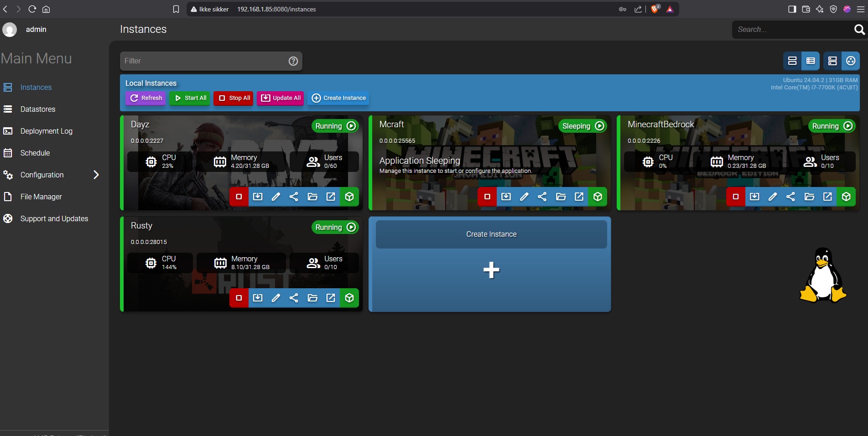Open Schedule in the main menu
The width and height of the screenshot is (868, 436).
coord(35,153)
